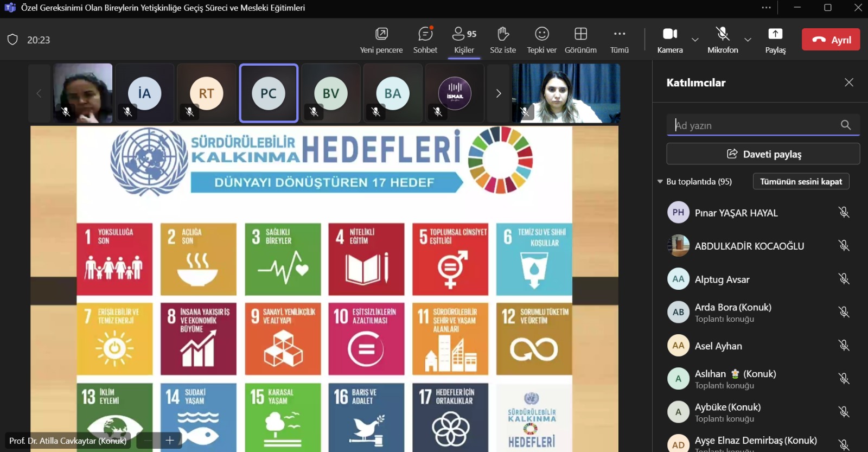Click Daveti paylaş button
The image size is (868, 452).
click(763, 154)
